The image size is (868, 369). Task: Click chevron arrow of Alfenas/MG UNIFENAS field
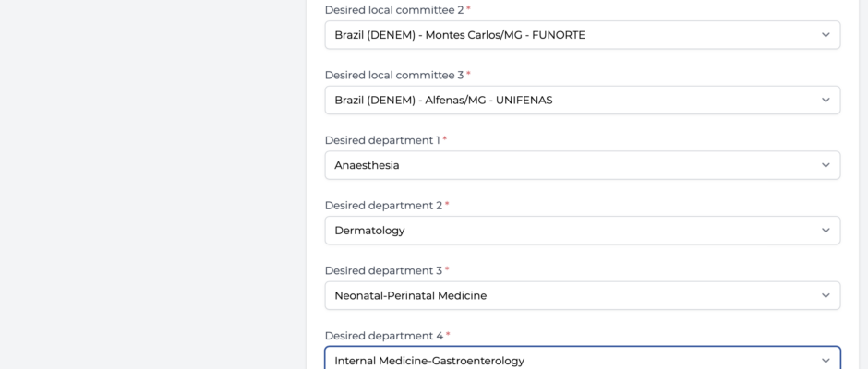click(826, 101)
